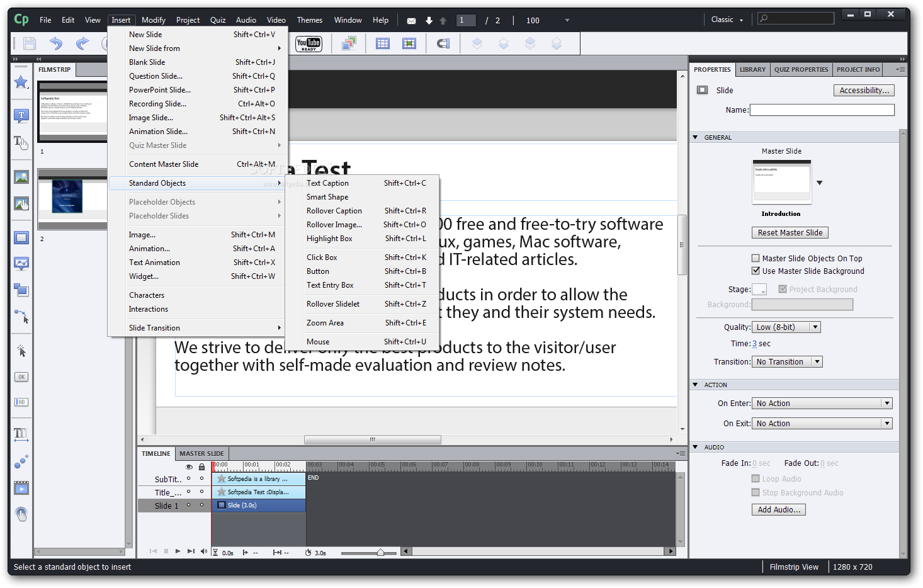The width and height of the screenshot is (923, 588).
Task: Switch to the Quiz Properties tab
Action: click(x=801, y=70)
